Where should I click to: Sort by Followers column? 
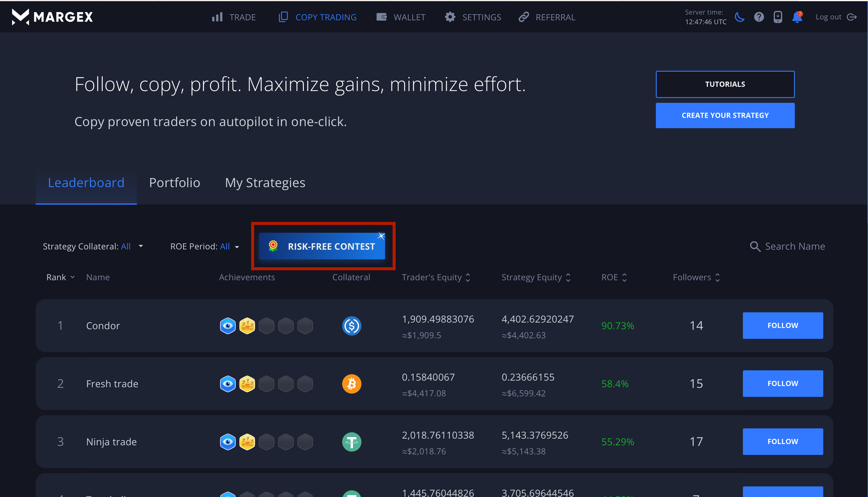697,277
